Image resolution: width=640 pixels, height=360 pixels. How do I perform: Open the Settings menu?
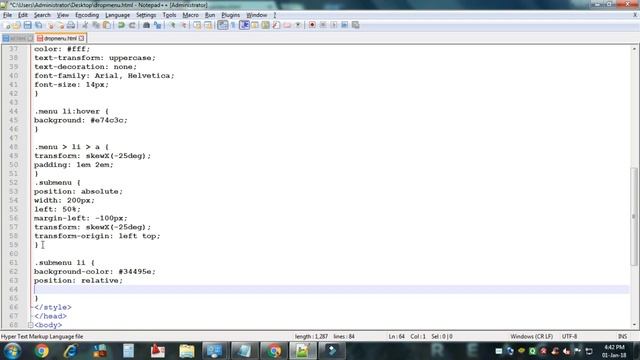point(146,15)
